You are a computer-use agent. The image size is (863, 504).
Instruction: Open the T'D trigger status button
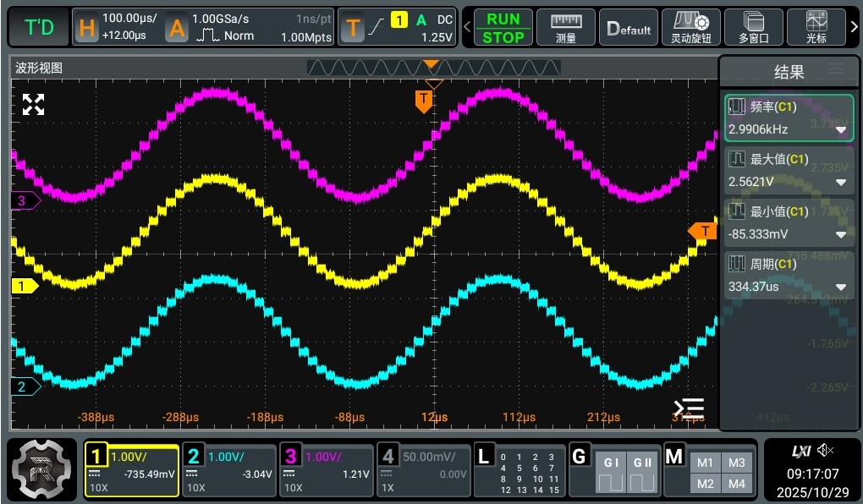pyautogui.click(x=39, y=28)
